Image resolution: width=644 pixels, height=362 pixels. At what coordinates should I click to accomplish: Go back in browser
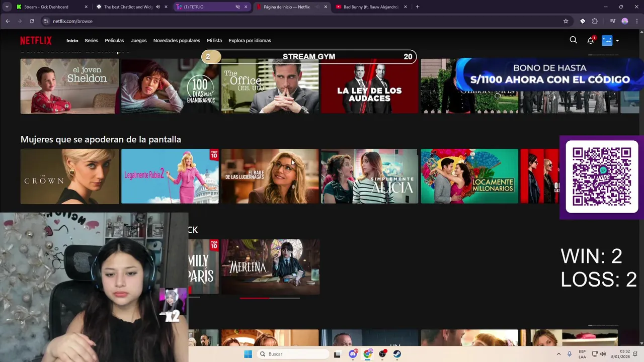coord(8,21)
